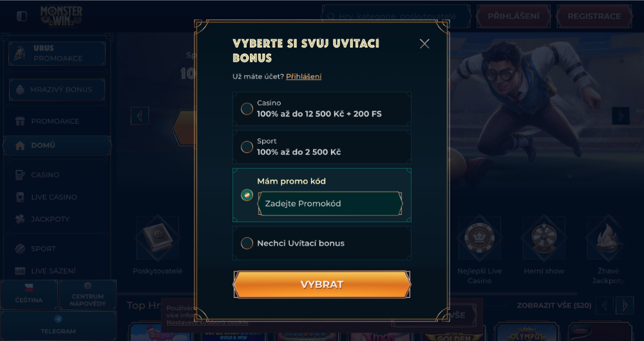Click the Zadejte Promokód input field
Image resolution: width=644 pixels, height=341 pixels.
pyautogui.click(x=330, y=203)
